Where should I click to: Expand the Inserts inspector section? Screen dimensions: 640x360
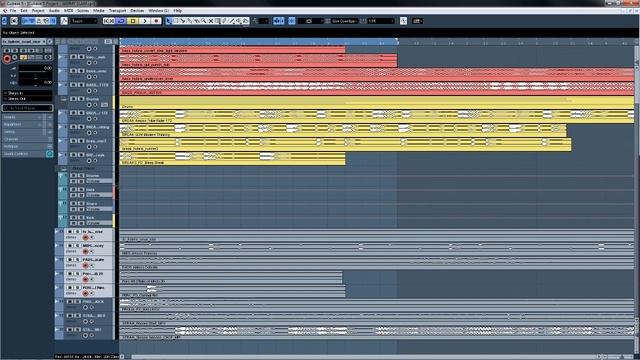27,117
